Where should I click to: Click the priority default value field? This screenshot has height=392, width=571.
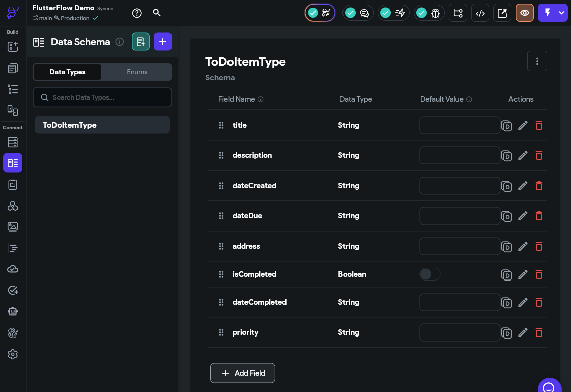[460, 332]
